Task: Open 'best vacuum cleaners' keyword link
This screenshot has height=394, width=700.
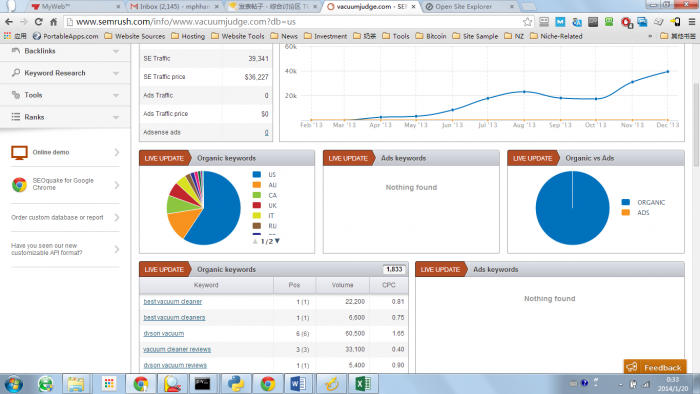Action: [x=174, y=318]
